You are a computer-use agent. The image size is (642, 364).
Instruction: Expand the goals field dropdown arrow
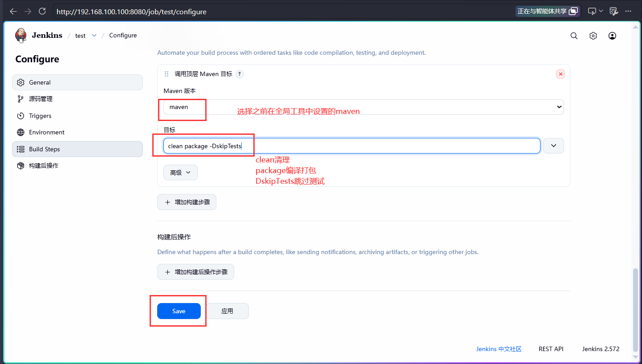(x=553, y=146)
